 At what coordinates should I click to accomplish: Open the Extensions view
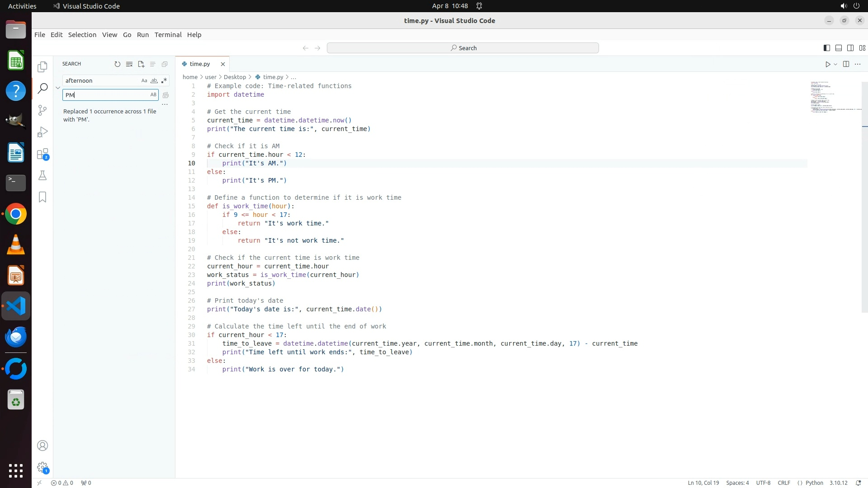coord(42,154)
